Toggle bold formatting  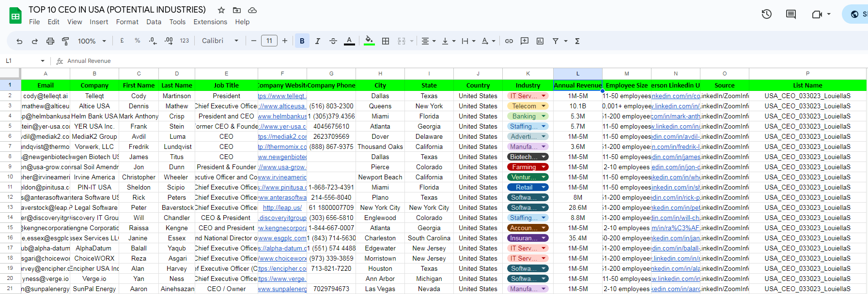(302, 41)
